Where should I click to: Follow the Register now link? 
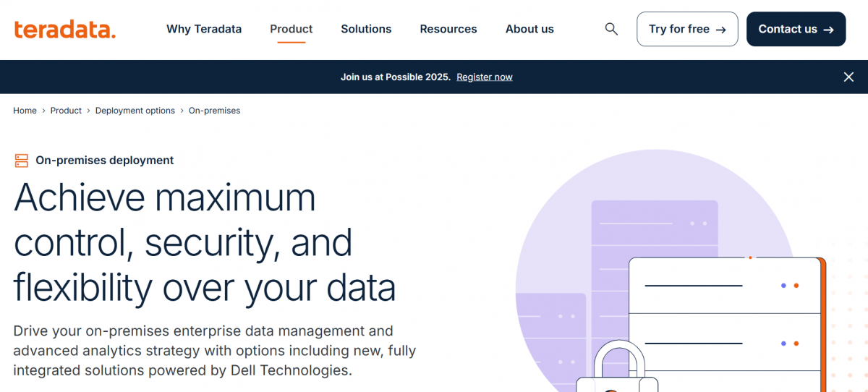(484, 77)
